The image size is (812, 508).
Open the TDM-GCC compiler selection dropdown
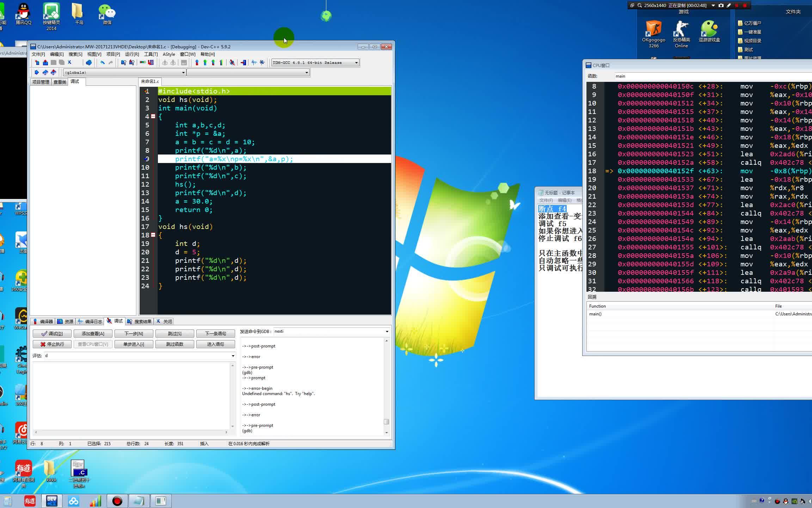(x=356, y=63)
